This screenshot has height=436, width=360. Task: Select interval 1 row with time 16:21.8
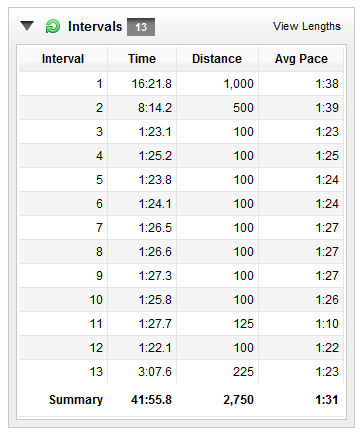pos(181,84)
